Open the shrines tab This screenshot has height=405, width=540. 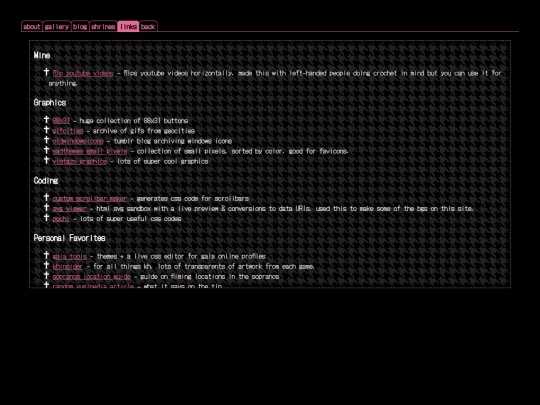tap(103, 27)
